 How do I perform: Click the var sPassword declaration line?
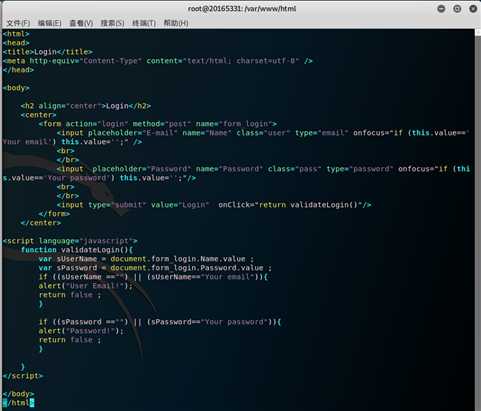click(155, 268)
